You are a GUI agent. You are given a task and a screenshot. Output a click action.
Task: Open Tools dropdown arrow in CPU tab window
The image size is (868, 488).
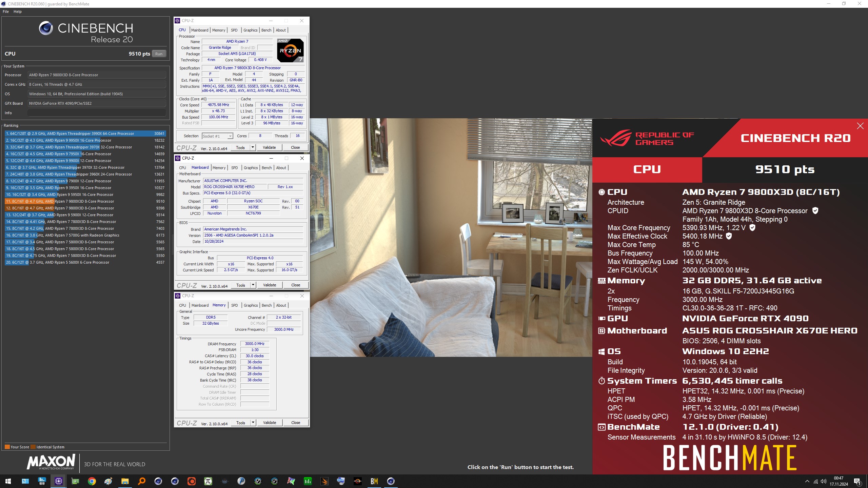coord(253,147)
